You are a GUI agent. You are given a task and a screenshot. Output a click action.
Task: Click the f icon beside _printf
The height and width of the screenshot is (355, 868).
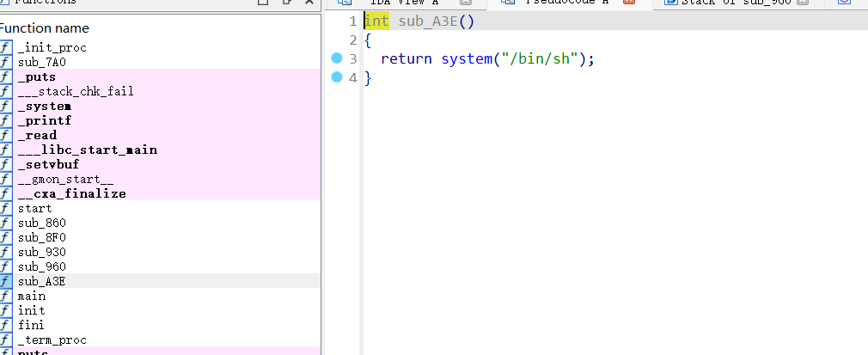tap(6, 120)
